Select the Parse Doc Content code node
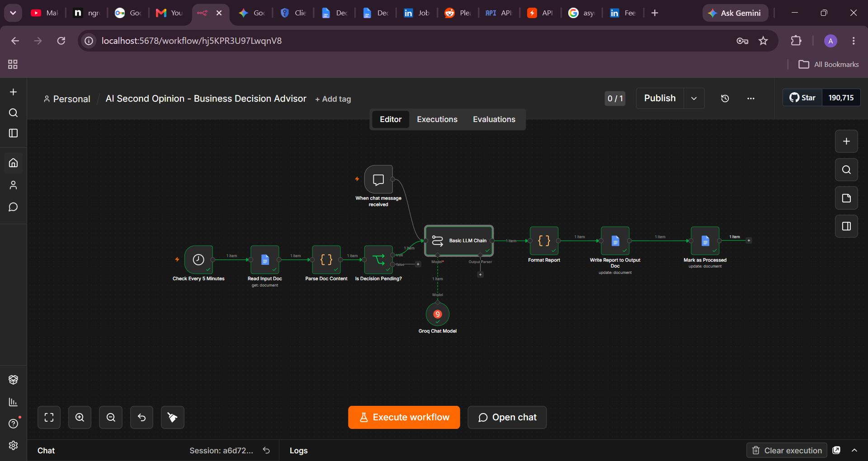Image resolution: width=868 pixels, height=461 pixels. 326,259
